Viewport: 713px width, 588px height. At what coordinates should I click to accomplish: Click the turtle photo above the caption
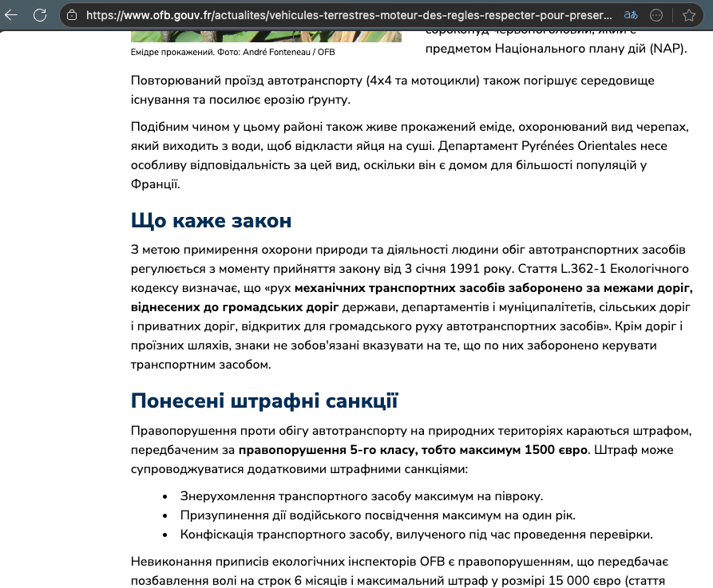click(x=266, y=37)
